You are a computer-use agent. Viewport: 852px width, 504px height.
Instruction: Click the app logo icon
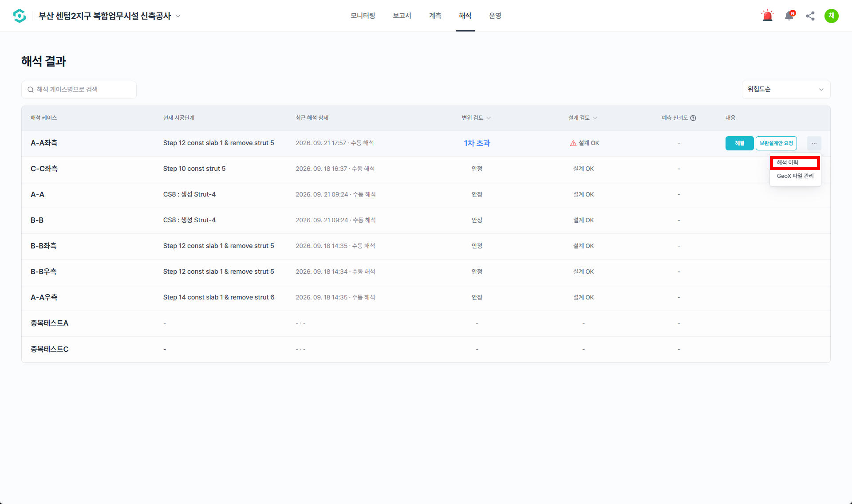pos(20,16)
